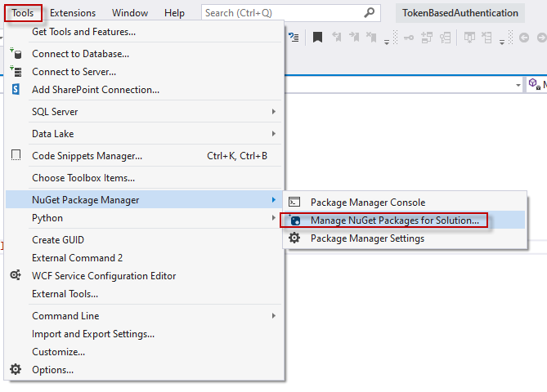Screen dimensions: 547x392
Task: Click the Package Manager Console icon
Action: [x=294, y=203]
